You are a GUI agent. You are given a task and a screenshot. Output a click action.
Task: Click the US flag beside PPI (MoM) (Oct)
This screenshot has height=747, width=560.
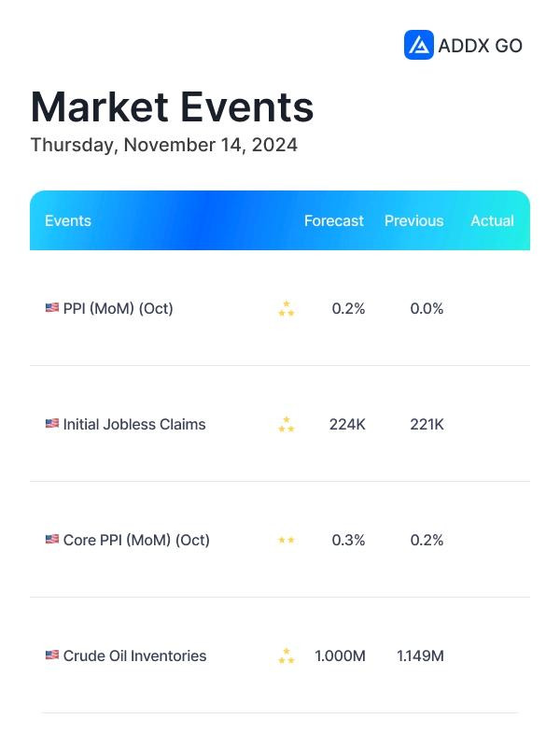pos(52,308)
